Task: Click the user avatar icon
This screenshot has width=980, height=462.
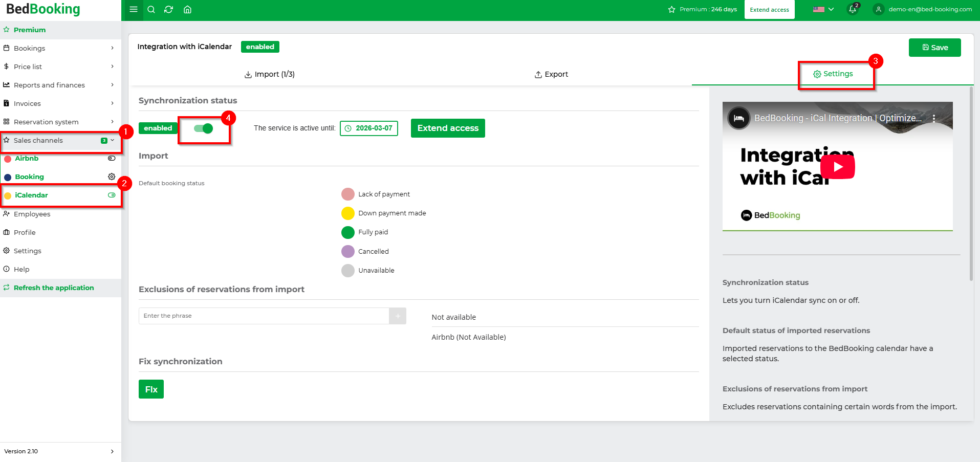Action: click(878, 9)
